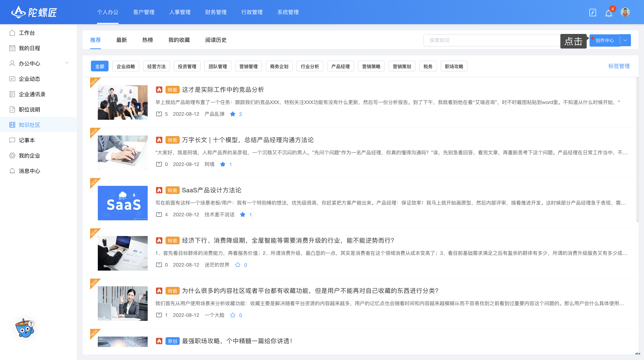The width and height of the screenshot is (644, 360).
Task: Open 知识社区 sidebar item
Action: (38, 125)
